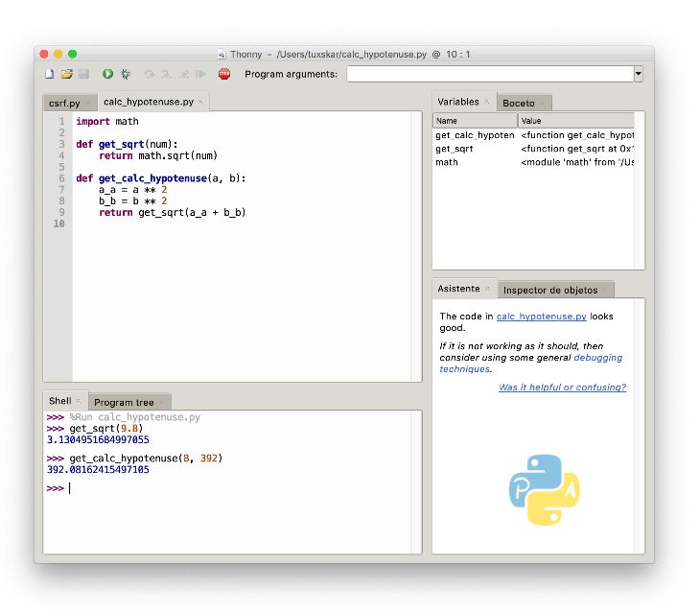Image resolution: width=700 pixels, height=611 pixels.
Task: Close the calc_hypotenuse.py editor tab
Action: click(201, 102)
